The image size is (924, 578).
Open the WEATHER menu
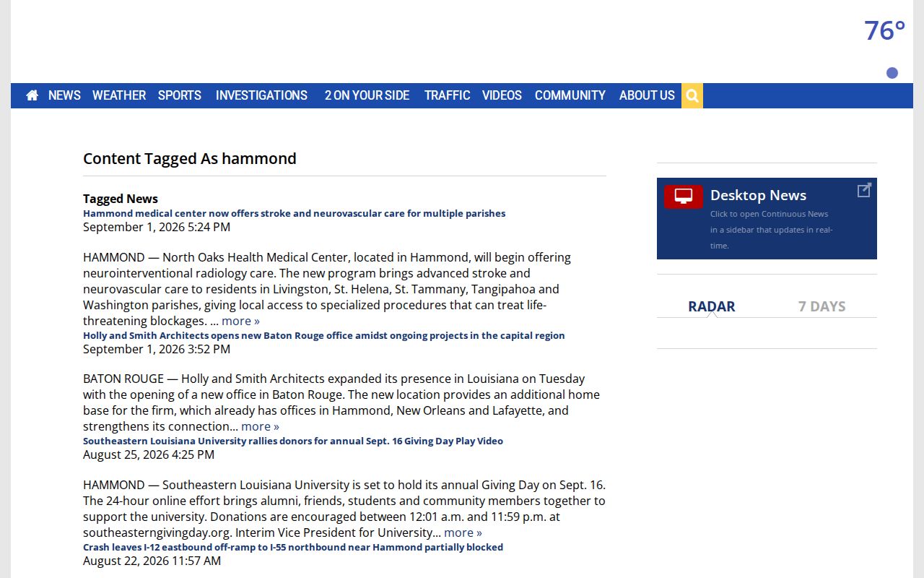coord(119,95)
